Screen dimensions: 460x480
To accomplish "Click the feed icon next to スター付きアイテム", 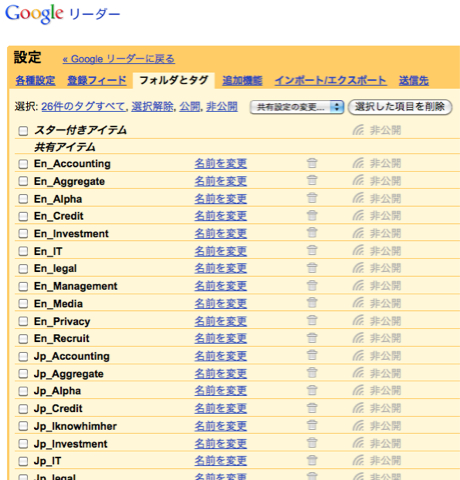I will click(x=358, y=130).
